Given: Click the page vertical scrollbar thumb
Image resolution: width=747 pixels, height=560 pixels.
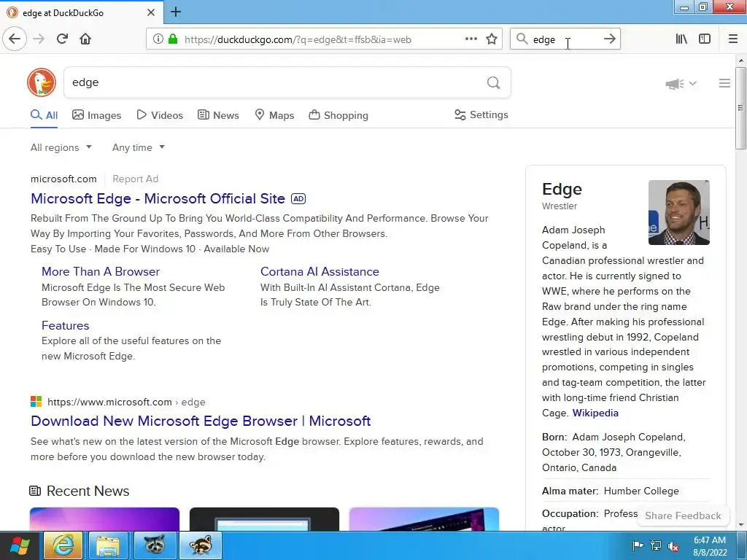Looking at the screenshot, I should point(740,109).
